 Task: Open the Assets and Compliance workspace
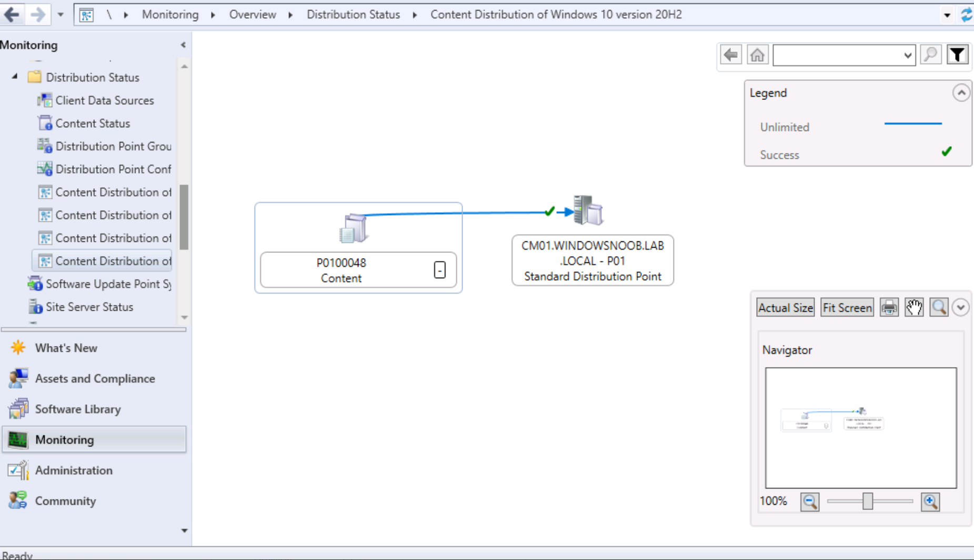coord(94,379)
